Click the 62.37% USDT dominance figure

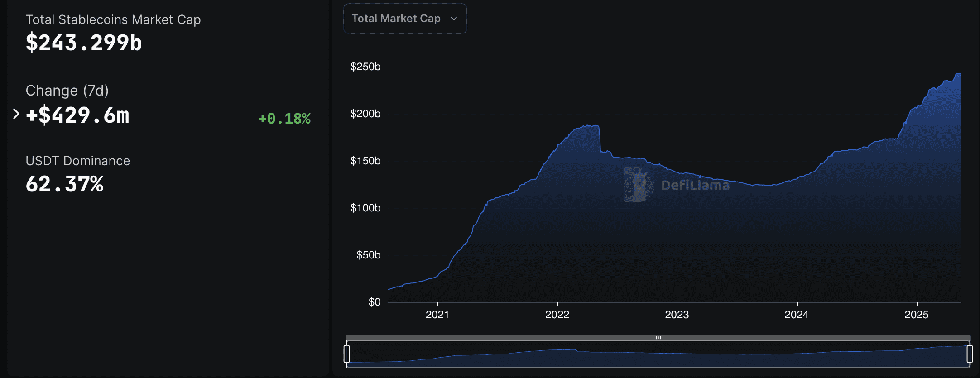(x=65, y=184)
